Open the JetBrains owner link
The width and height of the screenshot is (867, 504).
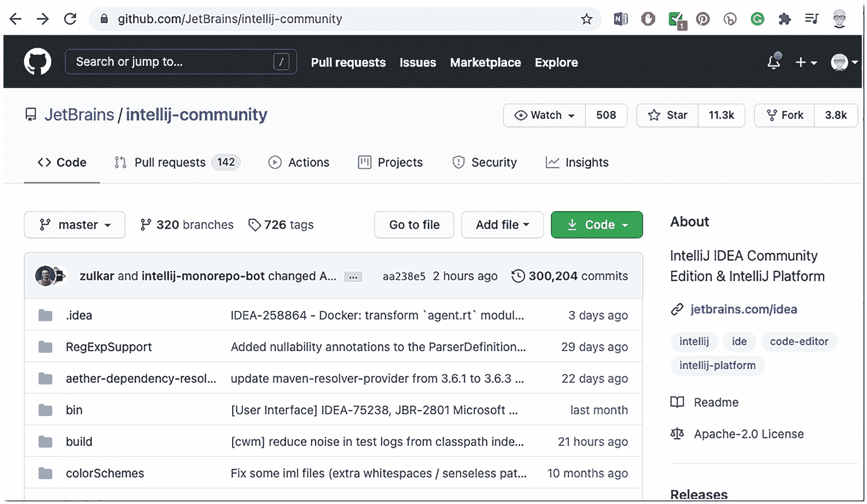(79, 115)
